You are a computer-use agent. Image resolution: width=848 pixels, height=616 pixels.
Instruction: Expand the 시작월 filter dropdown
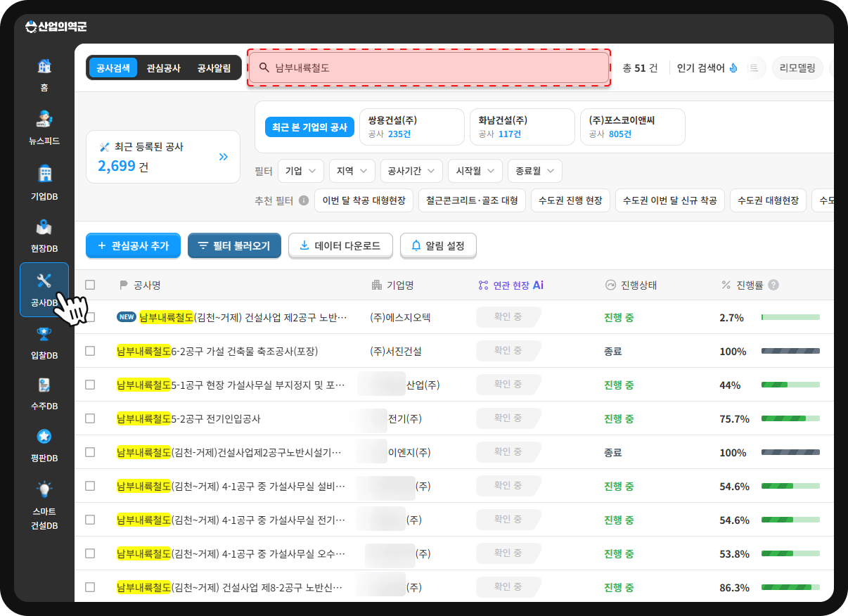pyautogui.click(x=475, y=171)
